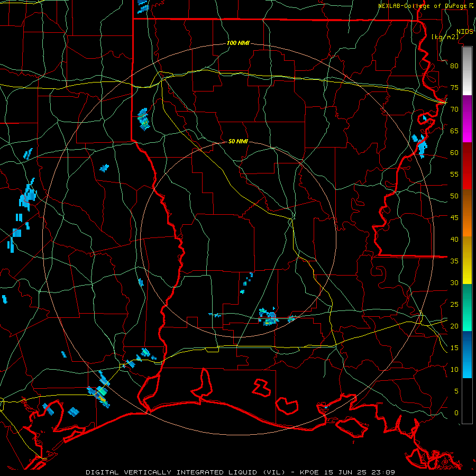Click the 65 value on the VIL scale
This screenshot has height=476, width=476.
pyautogui.click(x=454, y=131)
